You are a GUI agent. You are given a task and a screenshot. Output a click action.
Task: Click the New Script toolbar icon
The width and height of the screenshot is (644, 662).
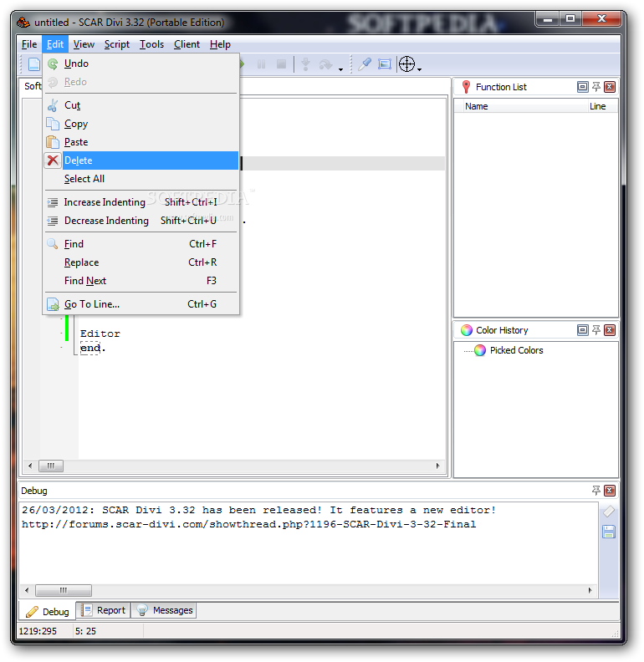(33, 64)
